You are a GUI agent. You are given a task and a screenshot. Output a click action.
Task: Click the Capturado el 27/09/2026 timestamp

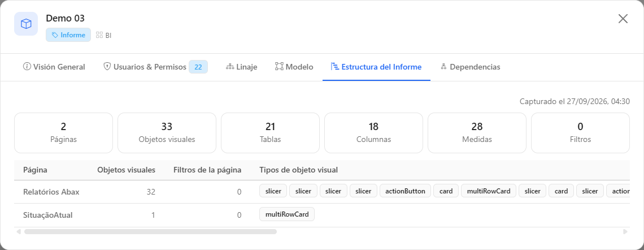coord(575,101)
